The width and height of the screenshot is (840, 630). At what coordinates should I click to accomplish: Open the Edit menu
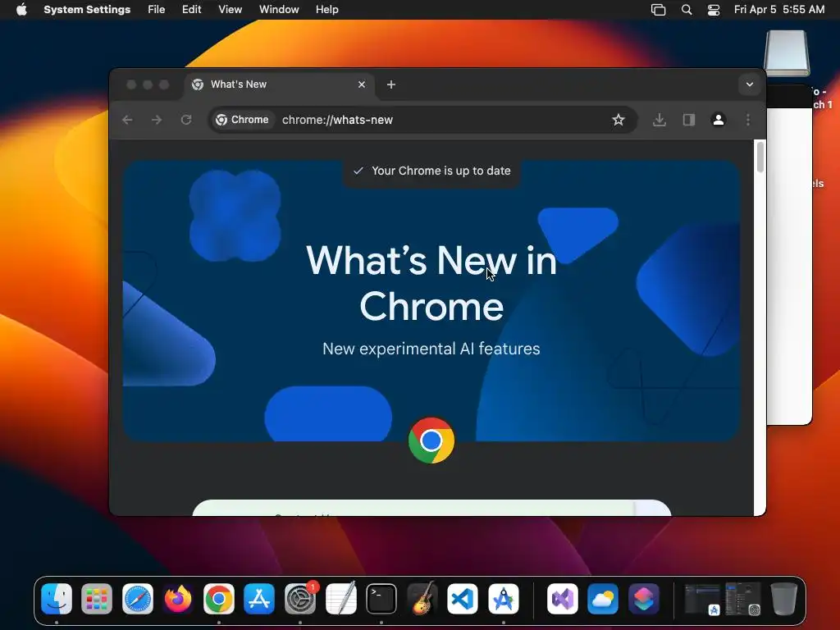point(191,10)
